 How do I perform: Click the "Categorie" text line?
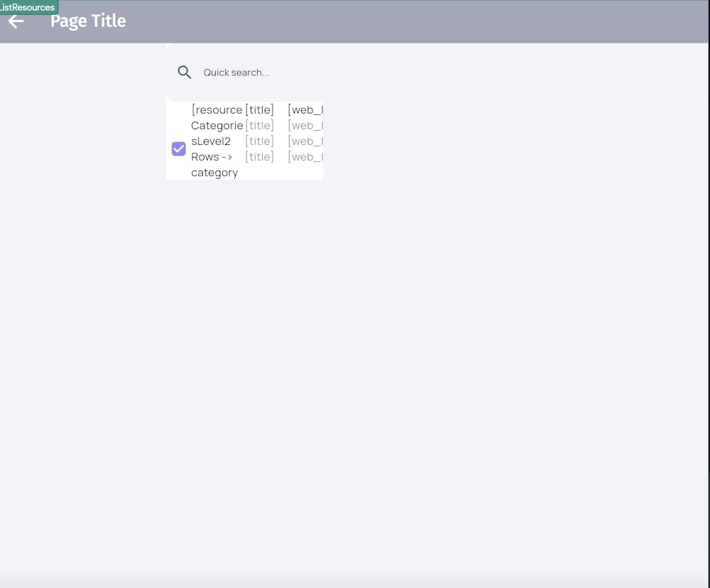(217, 126)
